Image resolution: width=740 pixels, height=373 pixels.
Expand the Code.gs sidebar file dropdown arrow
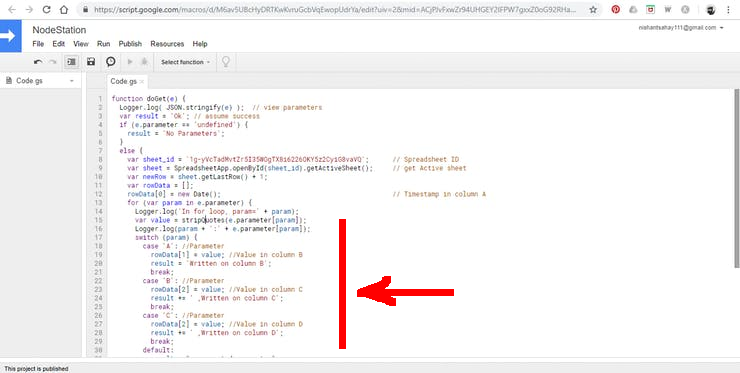[x=72, y=81]
